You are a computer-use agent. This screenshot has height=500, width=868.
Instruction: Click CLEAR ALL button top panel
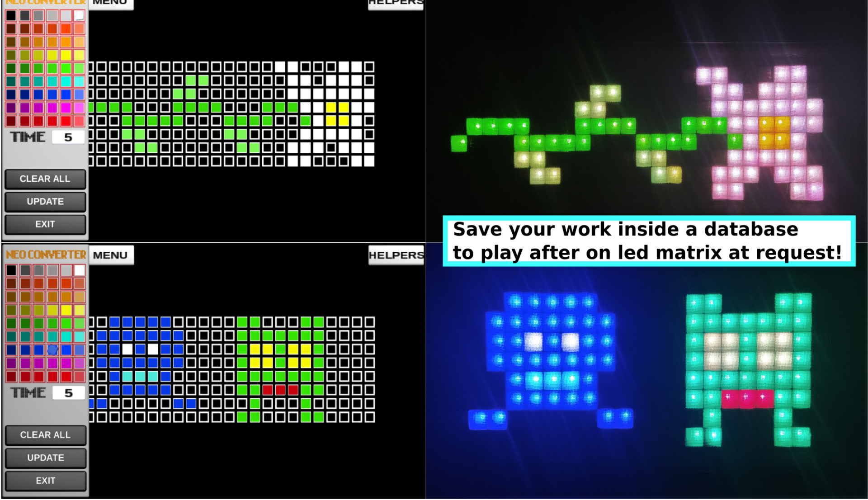pyautogui.click(x=45, y=179)
